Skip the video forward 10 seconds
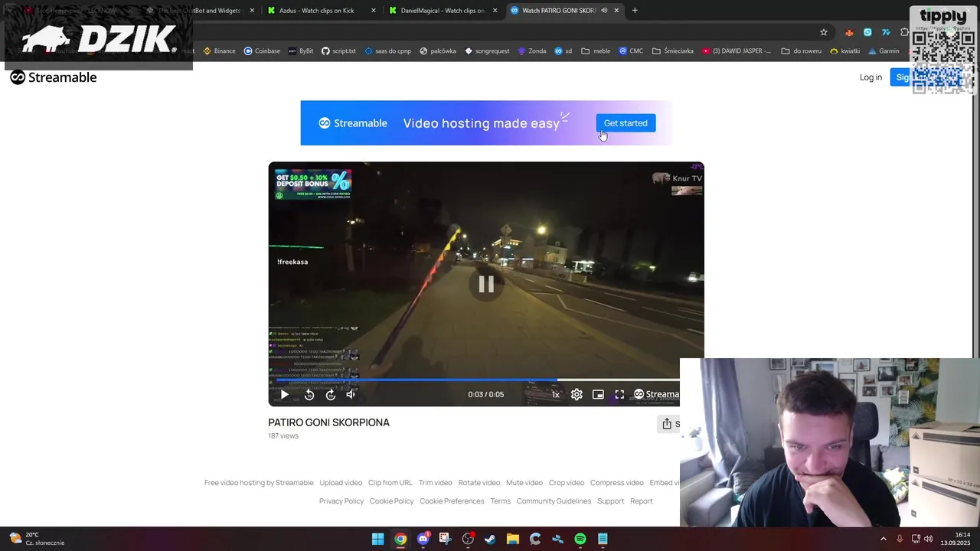 coord(331,395)
